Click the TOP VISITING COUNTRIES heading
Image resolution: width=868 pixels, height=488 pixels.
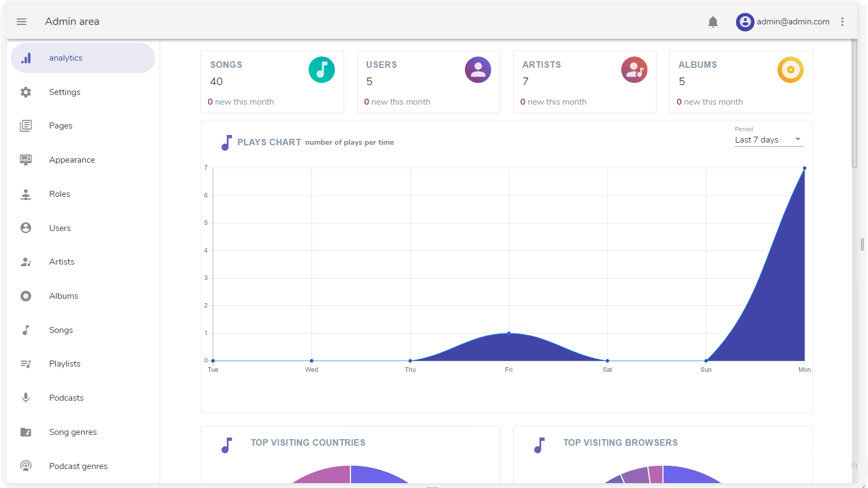pyautogui.click(x=308, y=442)
